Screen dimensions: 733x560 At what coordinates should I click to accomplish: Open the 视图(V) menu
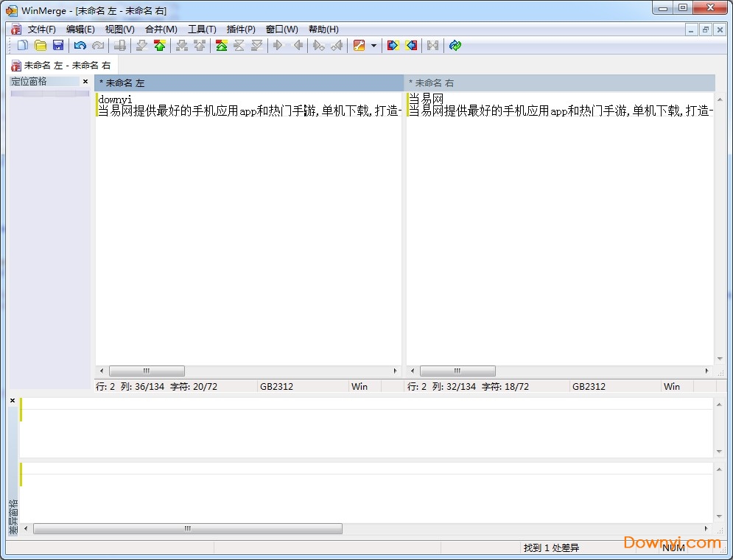[119, 29]
